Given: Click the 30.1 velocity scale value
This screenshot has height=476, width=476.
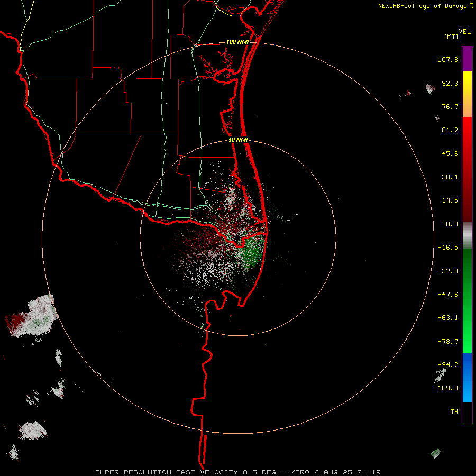Looking at the screenshot, I should coord(450,177).
